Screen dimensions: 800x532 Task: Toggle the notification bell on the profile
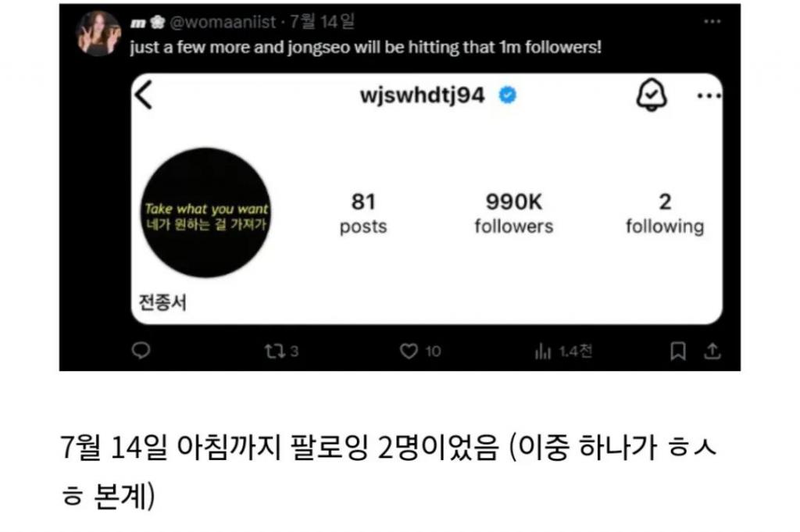click(x=652, y=95)
